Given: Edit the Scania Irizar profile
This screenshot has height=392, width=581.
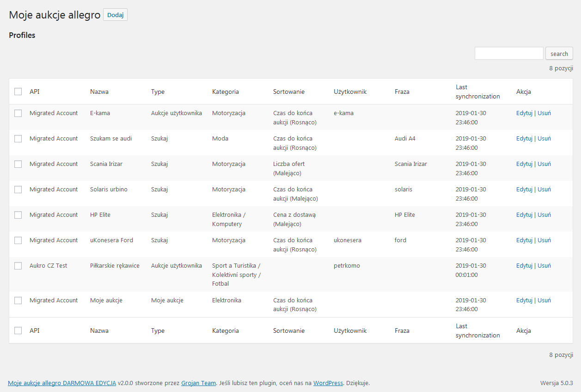Looking at the screenshot, I should [x=524, y=164].
